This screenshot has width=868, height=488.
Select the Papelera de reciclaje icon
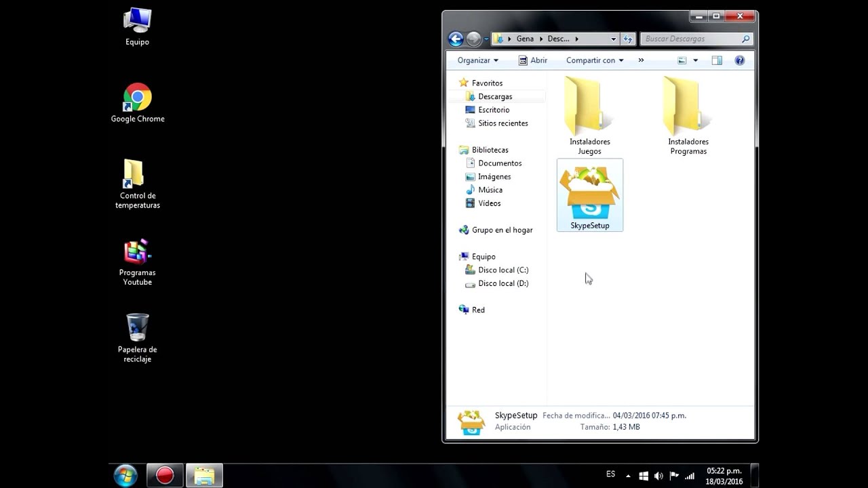click(x=138, y=338)
